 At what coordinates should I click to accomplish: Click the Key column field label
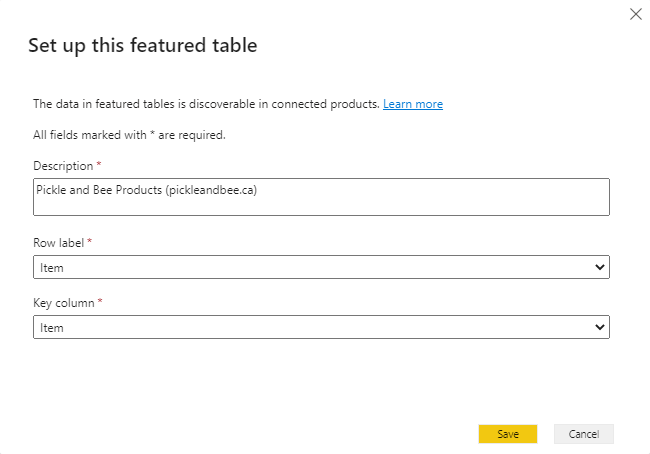click(x=64, y=303)
